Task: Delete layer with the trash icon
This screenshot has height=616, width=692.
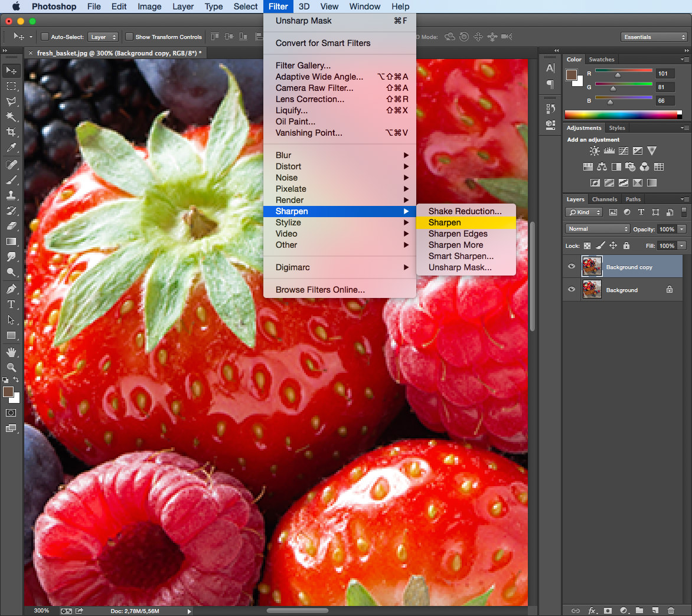Action: pyautogui.click(x=671, y=611)
